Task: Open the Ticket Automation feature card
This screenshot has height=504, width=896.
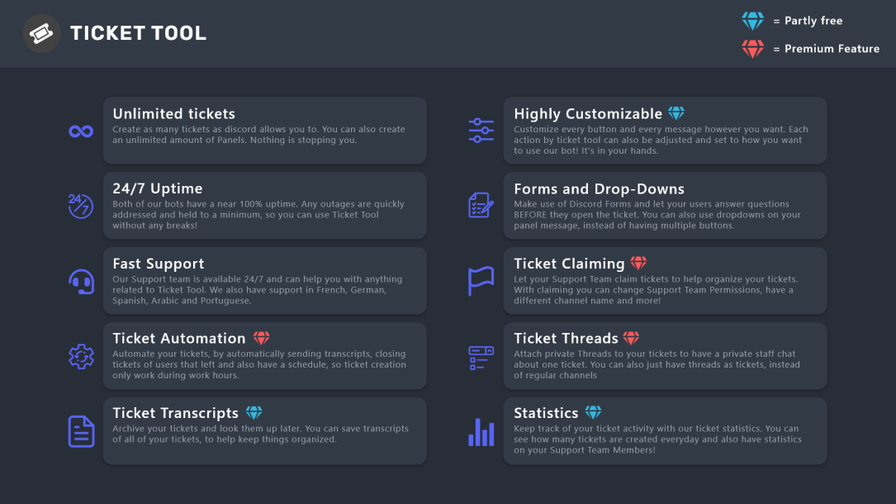Action: 265,356
